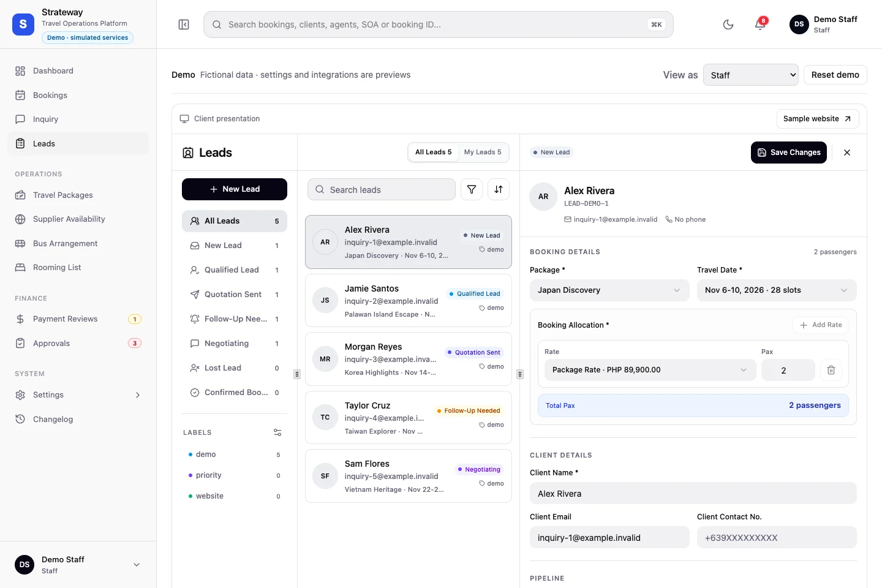Screen dimensions: 882x588
Task: Click the New Lead black button
Action: [x=235, y=189]
